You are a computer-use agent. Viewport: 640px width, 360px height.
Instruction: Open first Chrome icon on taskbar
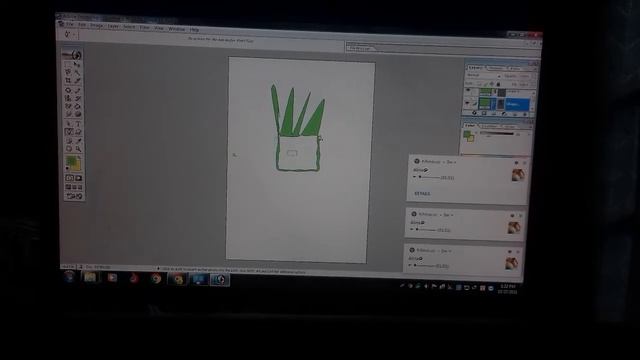coord(156,279)
